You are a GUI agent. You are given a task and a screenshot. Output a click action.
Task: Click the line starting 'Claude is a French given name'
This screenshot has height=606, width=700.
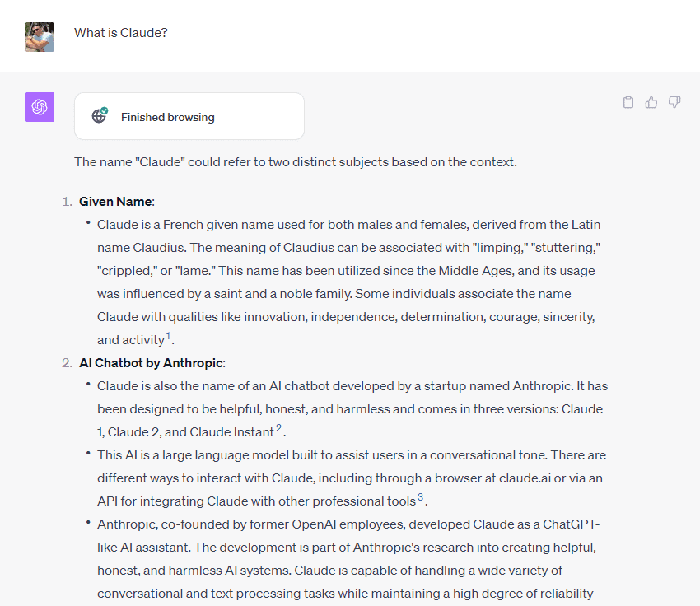pos(348,225)
